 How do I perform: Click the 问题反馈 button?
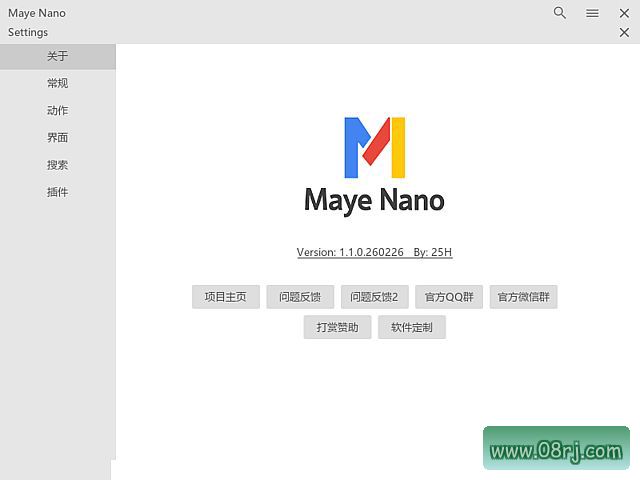pos(300,297)
